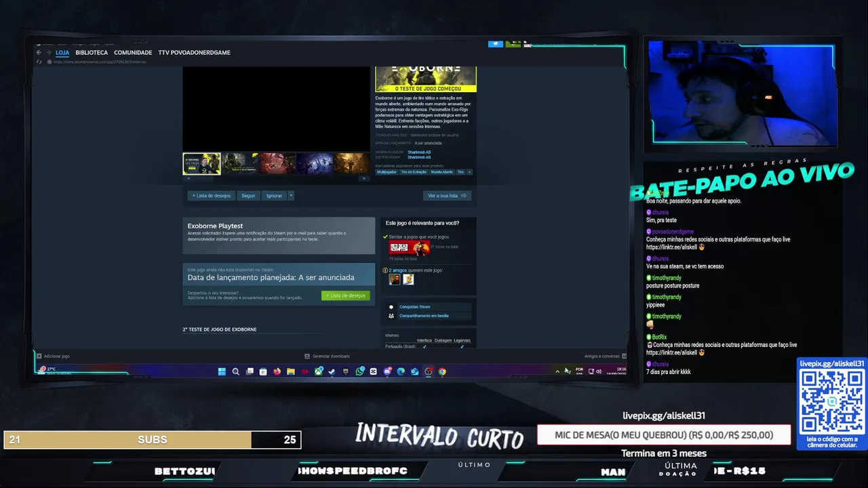868x488 pixels.
Task: Click Adicionar jogo at Steam bottom bar
Action: click(x=53, y=356)
